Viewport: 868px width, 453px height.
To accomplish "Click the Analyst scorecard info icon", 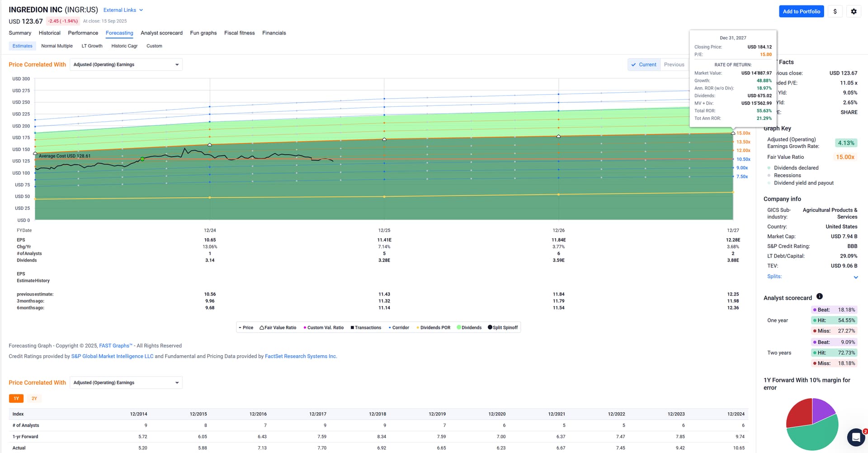I will pyautogui.click(x=819, y=296).
